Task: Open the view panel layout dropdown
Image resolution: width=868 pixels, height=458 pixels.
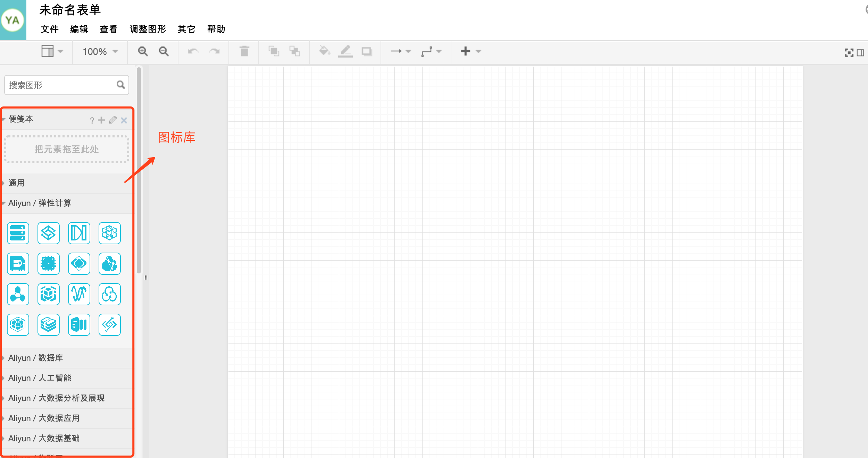Action: point(52,51)
